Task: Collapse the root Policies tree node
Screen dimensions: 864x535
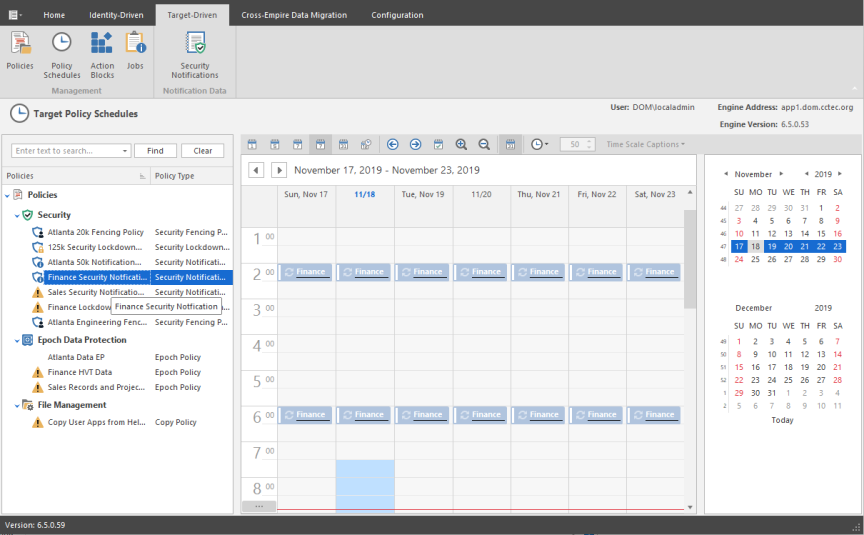Action: click(x=7, y=195)
